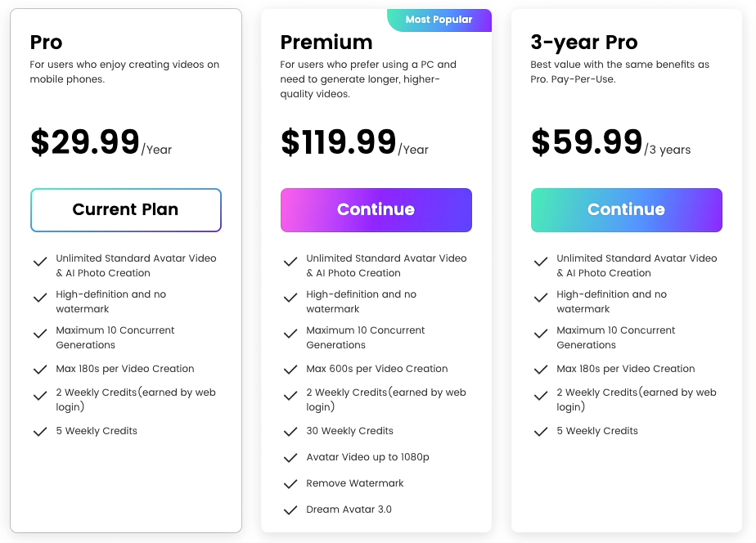Click checkmark beside Dream Avatar 3.0
The width and height of the screenshot is (756, 543).
(x=290, y=510)
